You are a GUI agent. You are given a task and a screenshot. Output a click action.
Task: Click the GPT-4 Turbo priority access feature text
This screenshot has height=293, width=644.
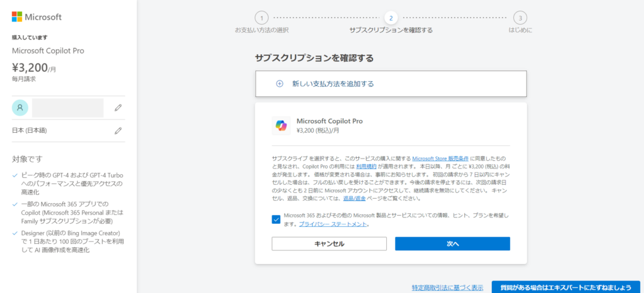point(72,184)
